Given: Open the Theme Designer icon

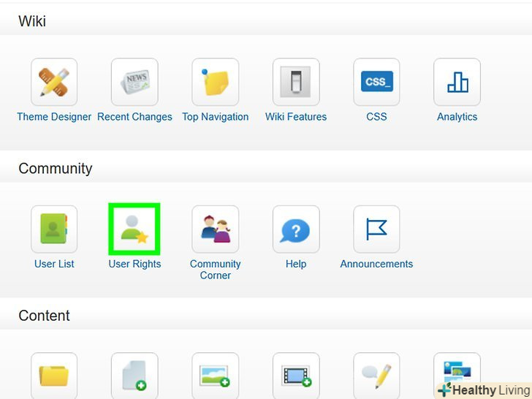Looking at the screenshot, I should tap(54, 83).
